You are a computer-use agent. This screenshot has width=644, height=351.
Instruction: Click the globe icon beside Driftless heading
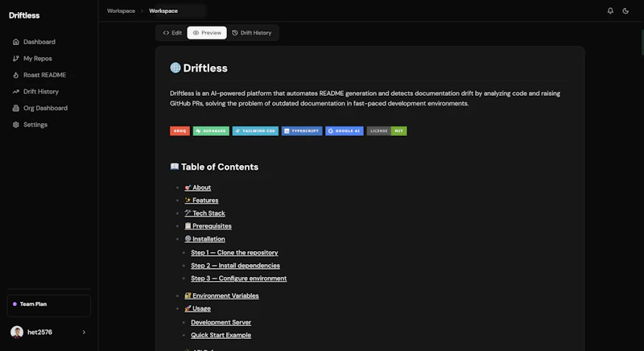tap(175, 68)
